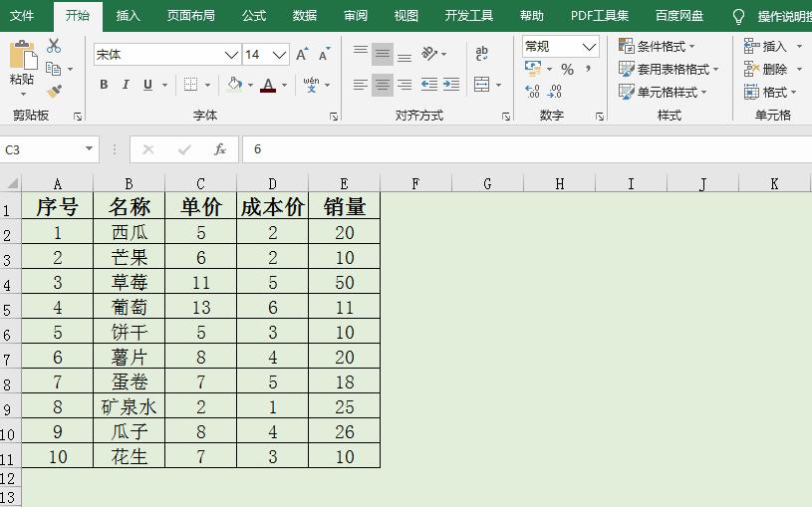Image resolution: width=812 pixels, height=507 pixels.
Task: Open the 数字 group dialog launcher
Action: point(599,117)
